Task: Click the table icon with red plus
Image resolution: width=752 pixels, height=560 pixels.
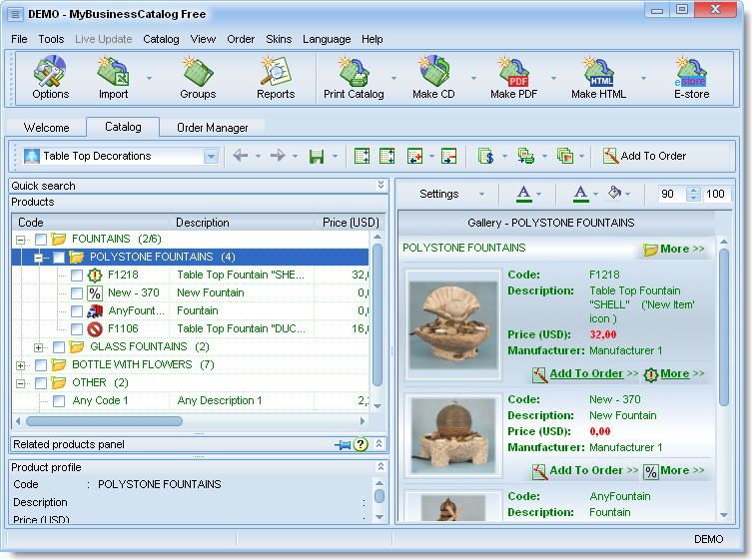Action: coord(414,156)
